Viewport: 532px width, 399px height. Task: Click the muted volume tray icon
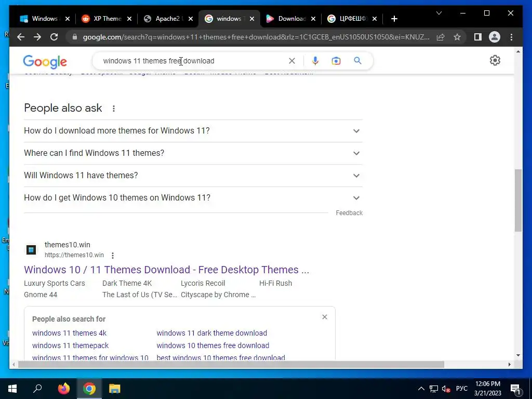[x=446, y=389]
